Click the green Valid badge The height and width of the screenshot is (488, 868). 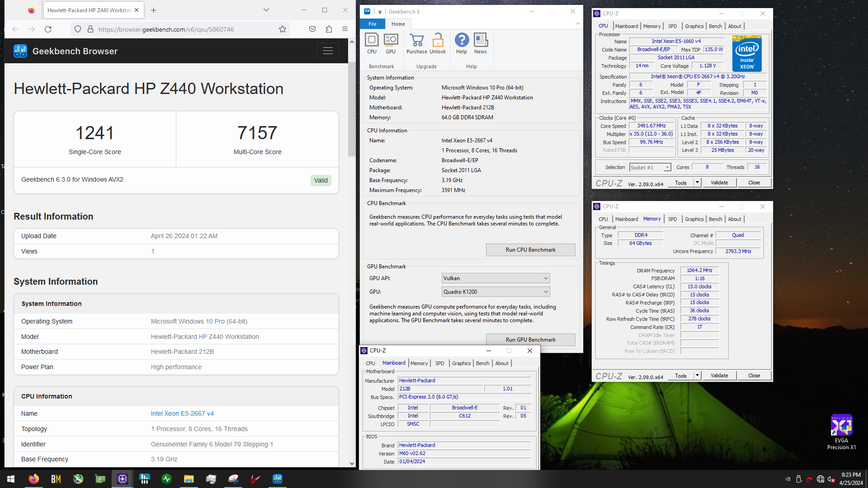pyautogui.click(x=321, y=180)
